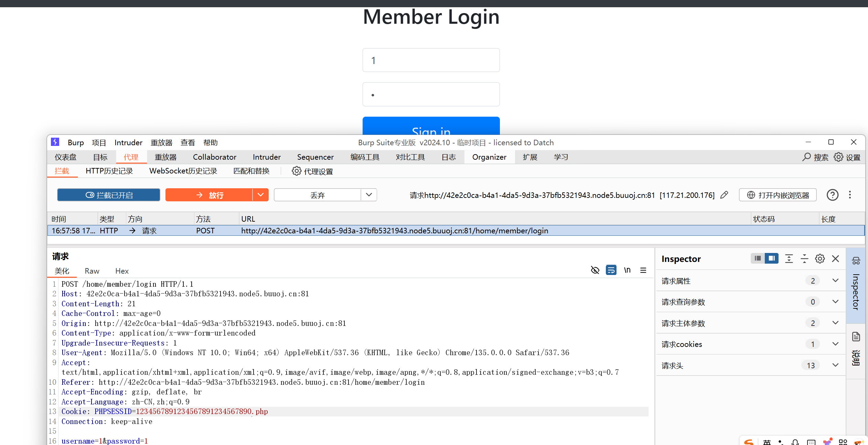Open the Forward button dropdown arrow
This screenshot has width=868, height=445.
pyautogui.click(x=260, y=195)
